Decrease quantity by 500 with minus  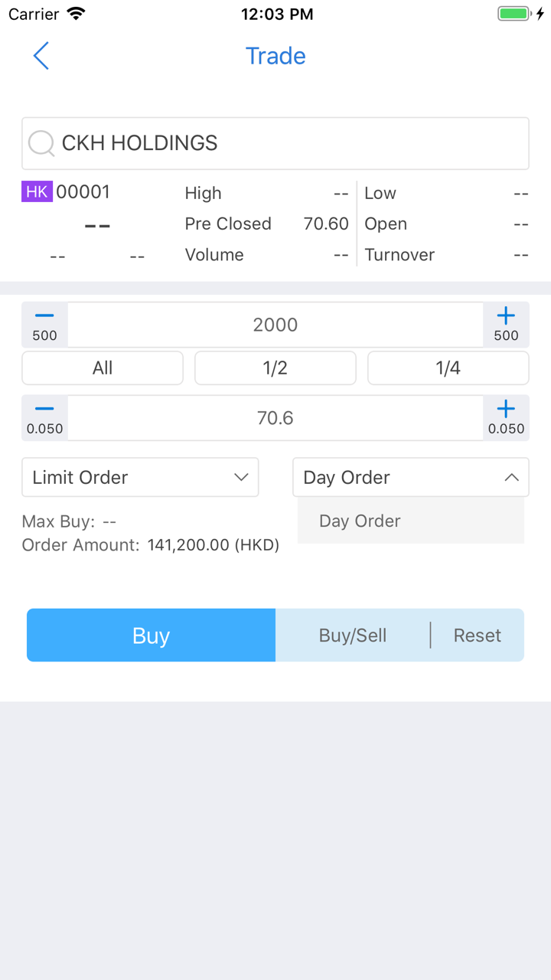click(44, 325)
